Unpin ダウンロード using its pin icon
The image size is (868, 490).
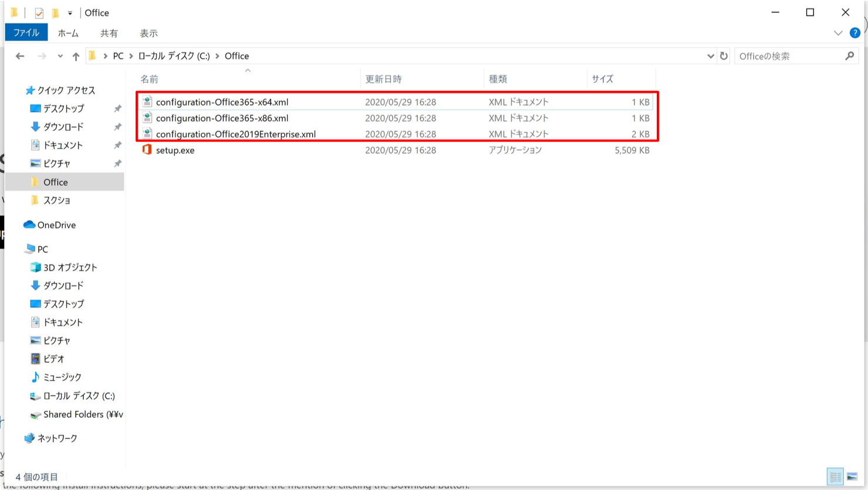point(117,127)
